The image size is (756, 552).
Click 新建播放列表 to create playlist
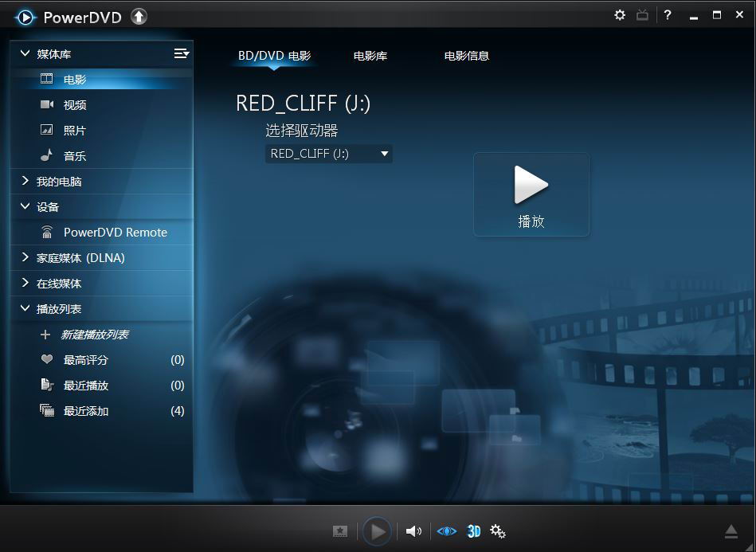coord(95,335)
